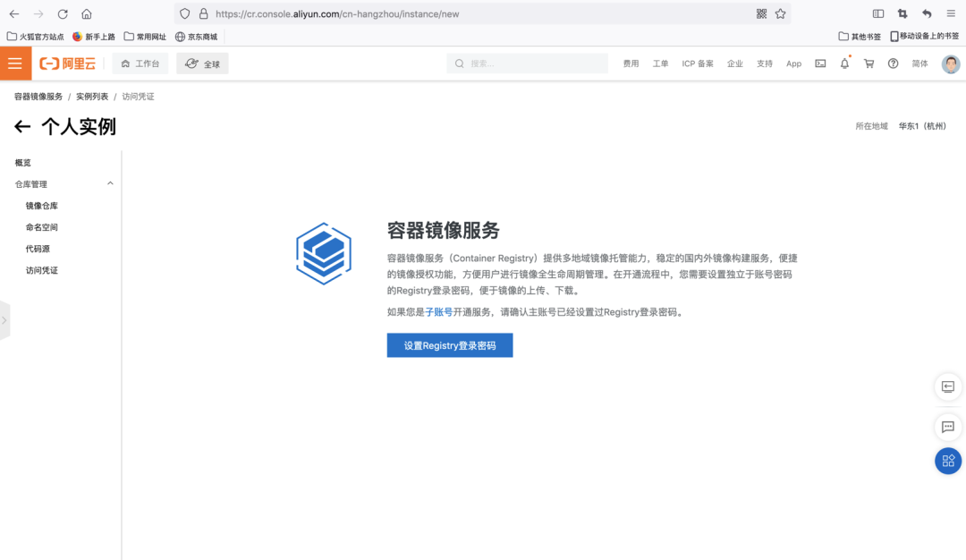Viewport: 966px width, 560px height.
Task: Open the 火狐官方站点 bookmark folder
Action: click(x=35, y=37)
